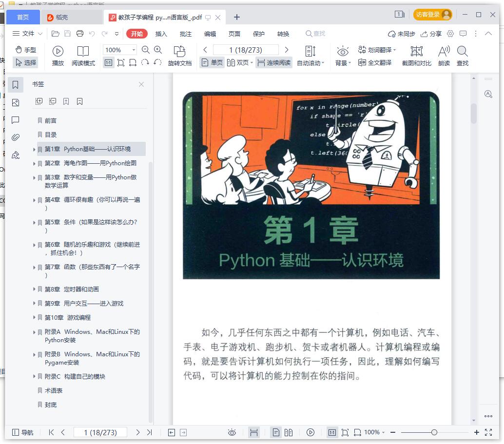Click full text translation (全文翻译)
504x444 pixels.
tap(375, 62)
